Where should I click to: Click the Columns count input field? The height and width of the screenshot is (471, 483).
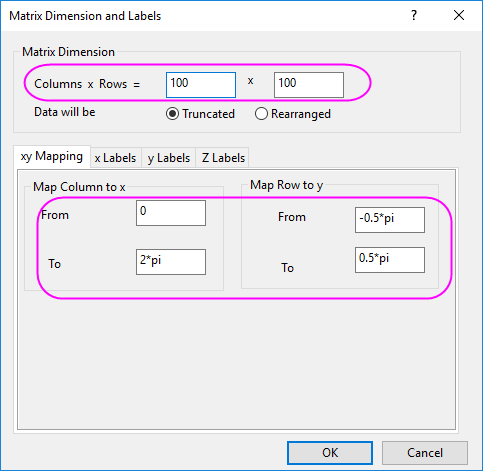pyautogui.click(x=201, y=85)
